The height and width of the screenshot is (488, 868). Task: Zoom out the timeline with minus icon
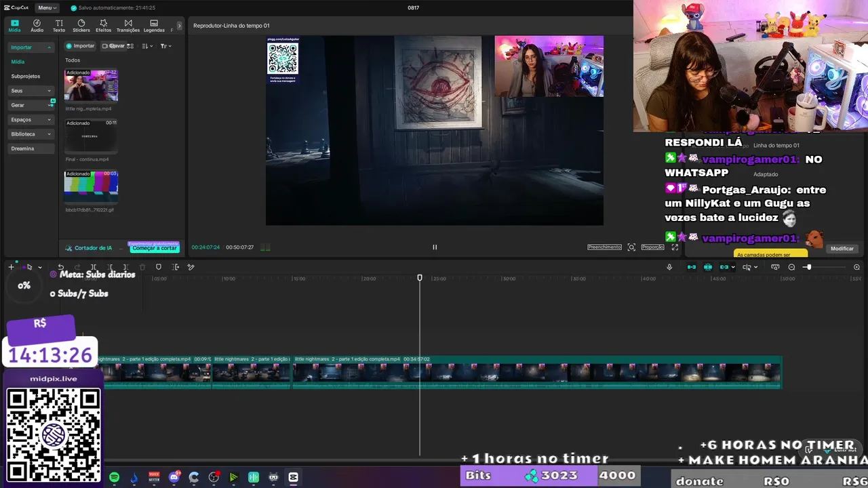point(791,267)
